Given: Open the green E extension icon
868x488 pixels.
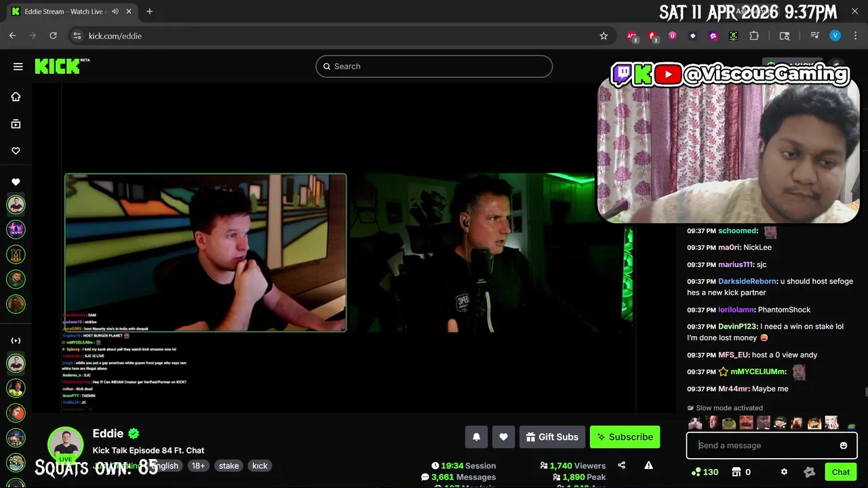Looking at the screenshot, I should click(734, 36).
